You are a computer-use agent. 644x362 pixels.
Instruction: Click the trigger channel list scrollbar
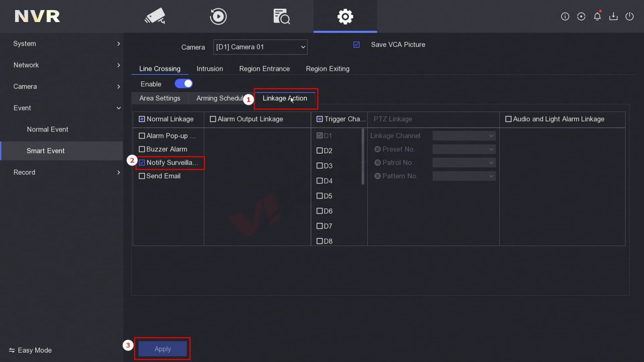coord(363,157)
